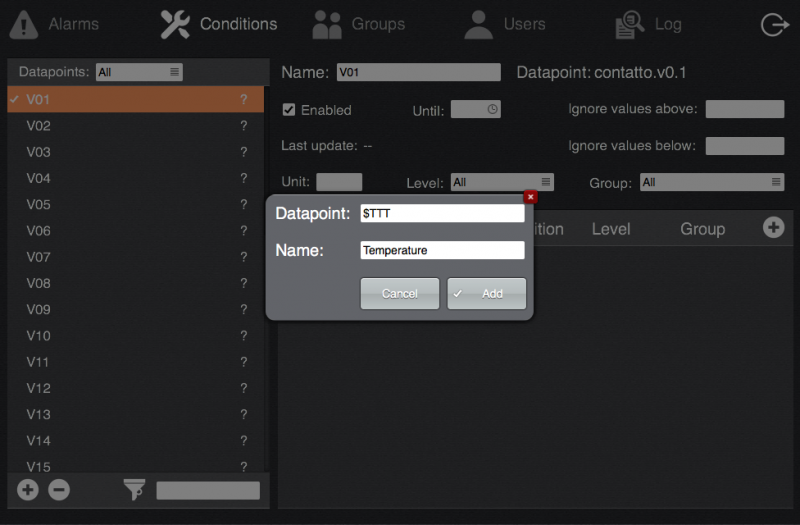Open the Until time picker field
800x525 pixels.
[x=476, y=109]
